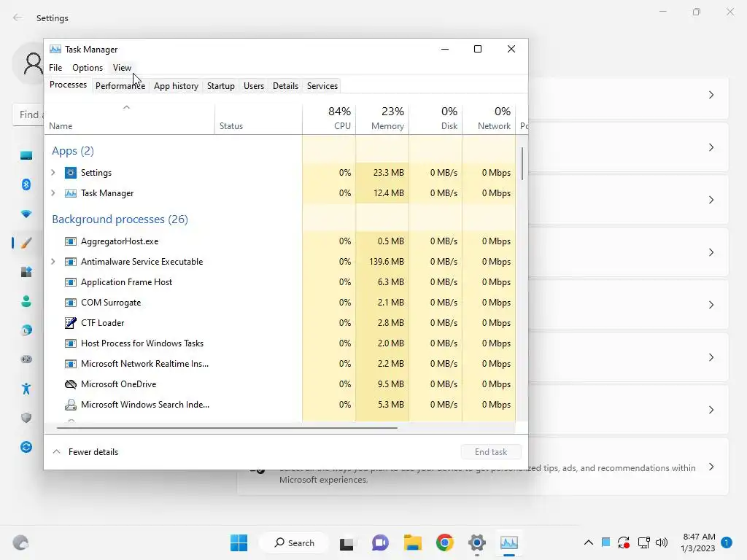
Task: Switch to the Services tab
Action: (x=322, y=86)
